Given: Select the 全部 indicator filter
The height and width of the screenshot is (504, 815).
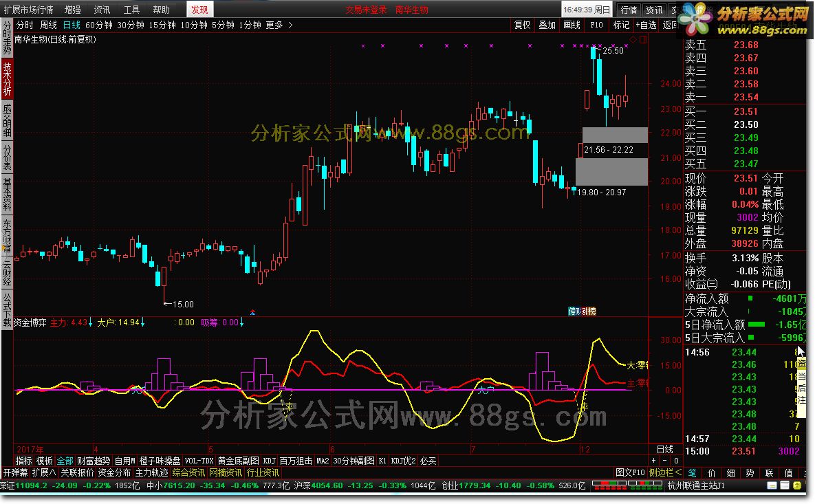Looking at the screenshot, I should (65, 461).
